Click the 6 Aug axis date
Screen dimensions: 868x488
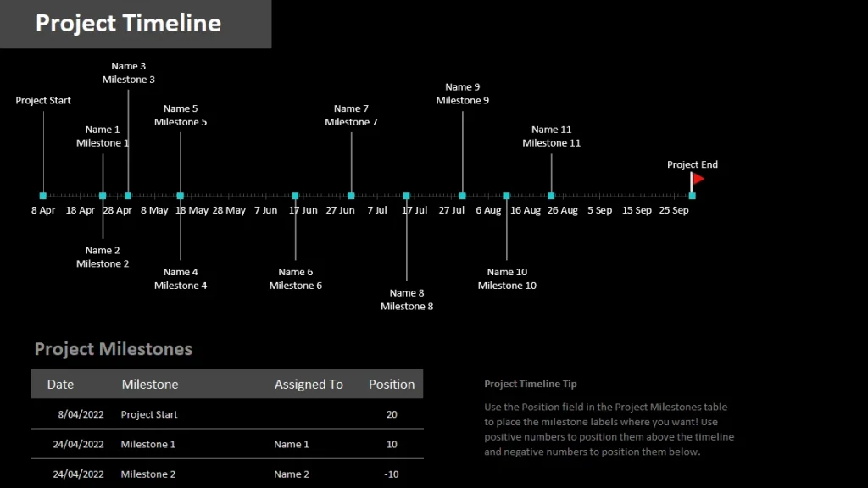(x=488, y=210)
